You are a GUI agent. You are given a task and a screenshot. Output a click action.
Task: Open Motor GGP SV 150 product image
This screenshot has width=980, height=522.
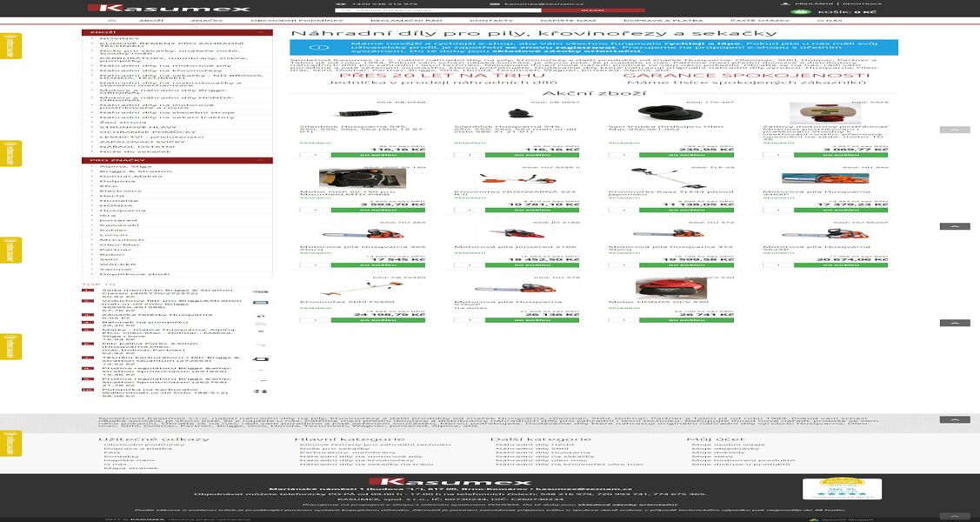[362, 178]
